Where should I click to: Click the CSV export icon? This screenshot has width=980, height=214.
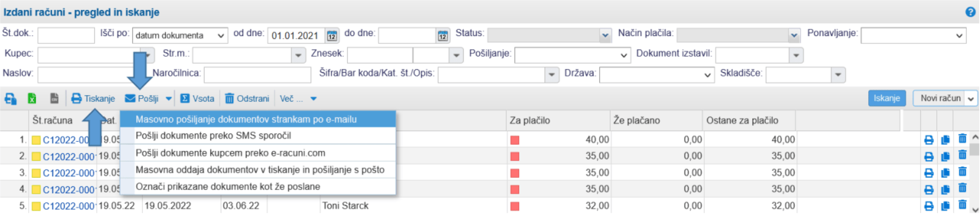(54, 99)
